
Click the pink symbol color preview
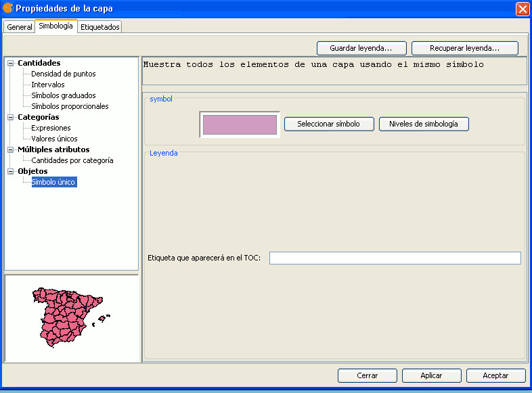(240, 124)
